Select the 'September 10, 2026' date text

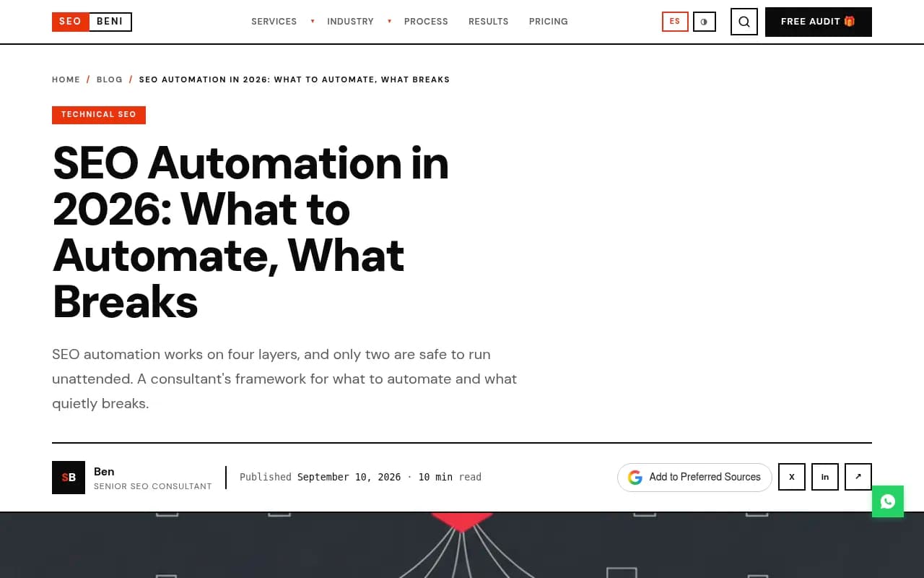coord(349,477)
